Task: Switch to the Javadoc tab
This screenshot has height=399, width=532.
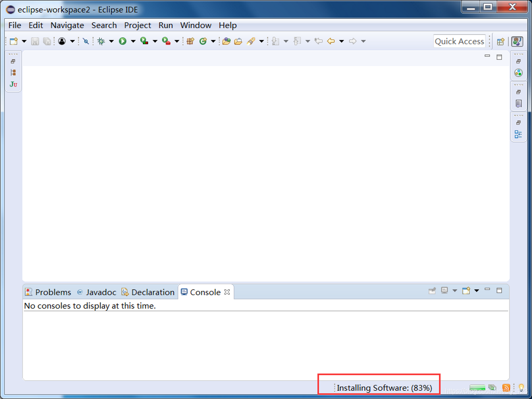Action: (97, 292)
